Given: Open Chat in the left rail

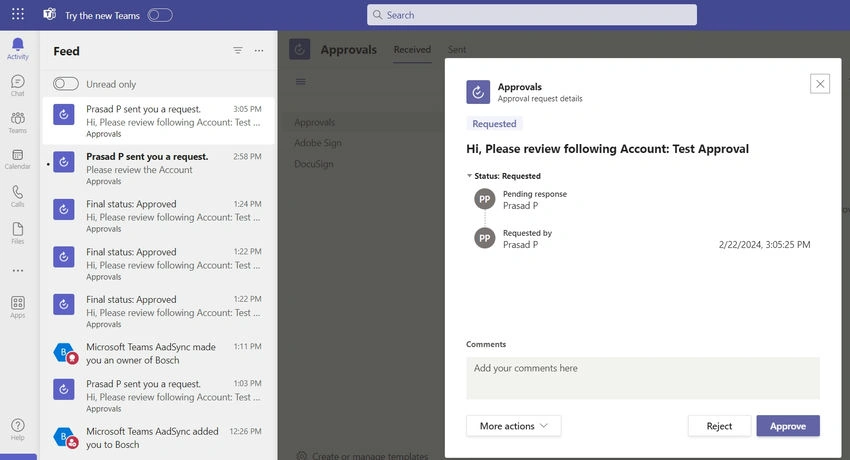Looking at the screenshot, I should click(18, 86).
